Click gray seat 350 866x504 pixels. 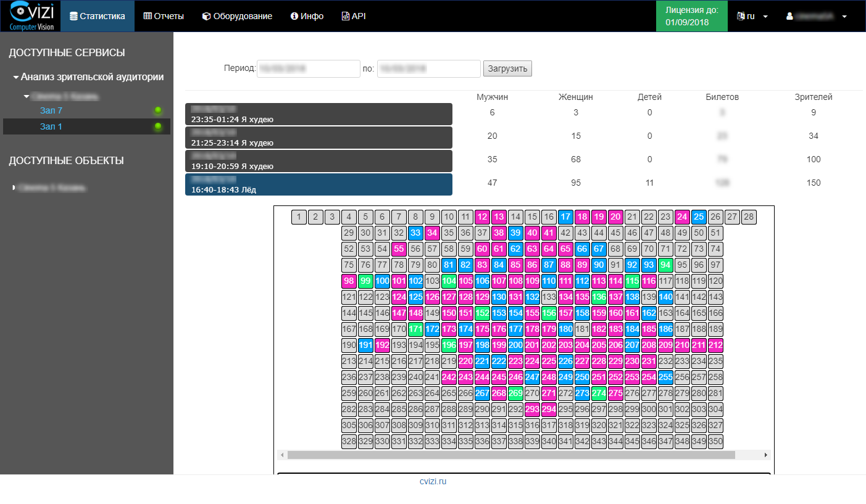pyautogui.click(x=715, y=441)
